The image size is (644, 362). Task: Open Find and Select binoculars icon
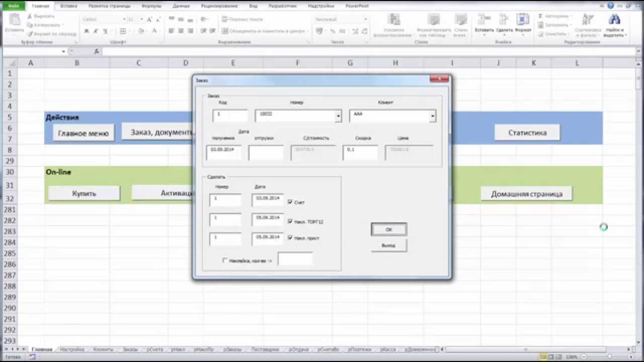tap(614, 19)
